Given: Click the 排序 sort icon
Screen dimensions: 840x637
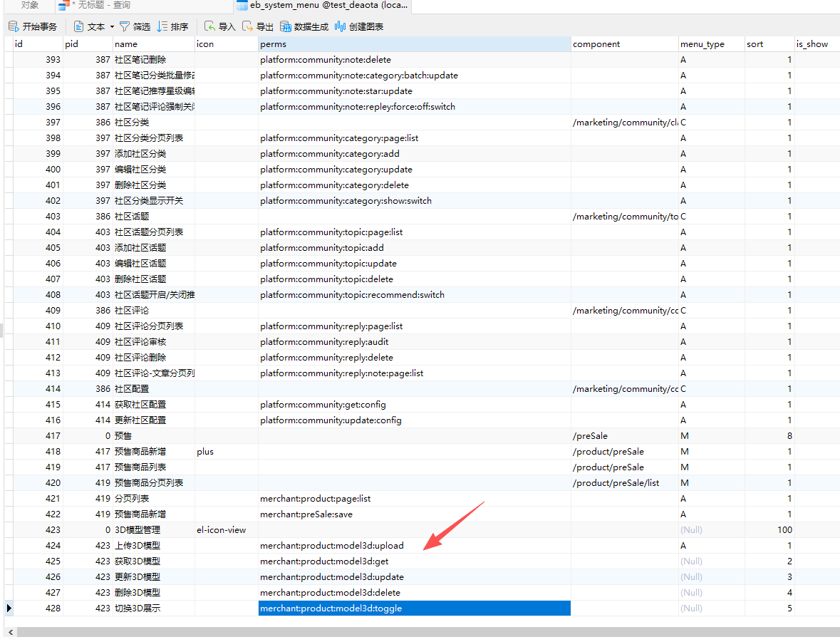Looking at the screenshot, I should tap(162, 27).
